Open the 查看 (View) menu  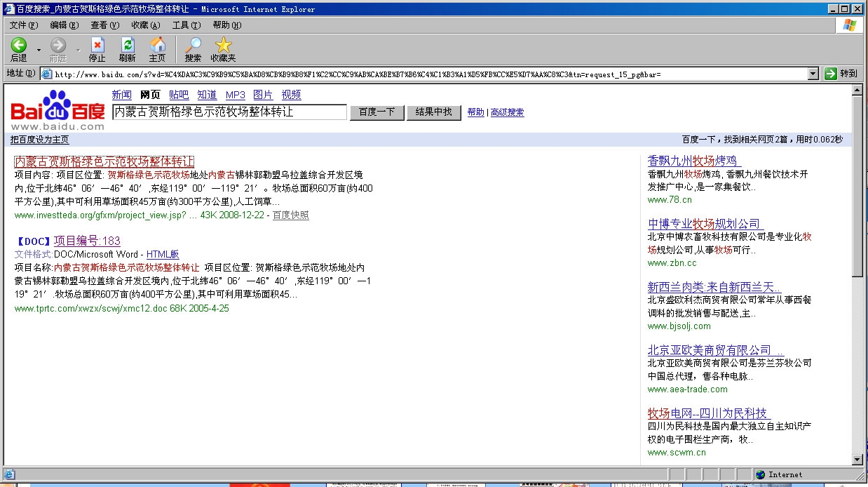[105, 25]
